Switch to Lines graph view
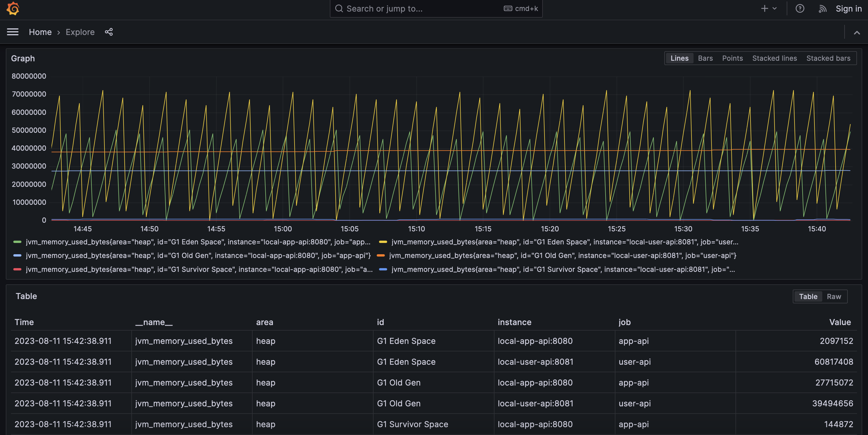 679,58
